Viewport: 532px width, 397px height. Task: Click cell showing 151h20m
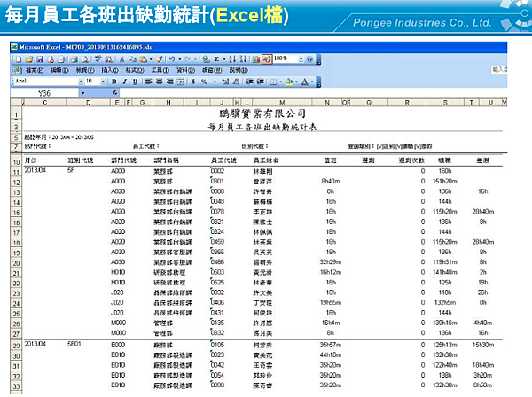[x=445, y=181]
